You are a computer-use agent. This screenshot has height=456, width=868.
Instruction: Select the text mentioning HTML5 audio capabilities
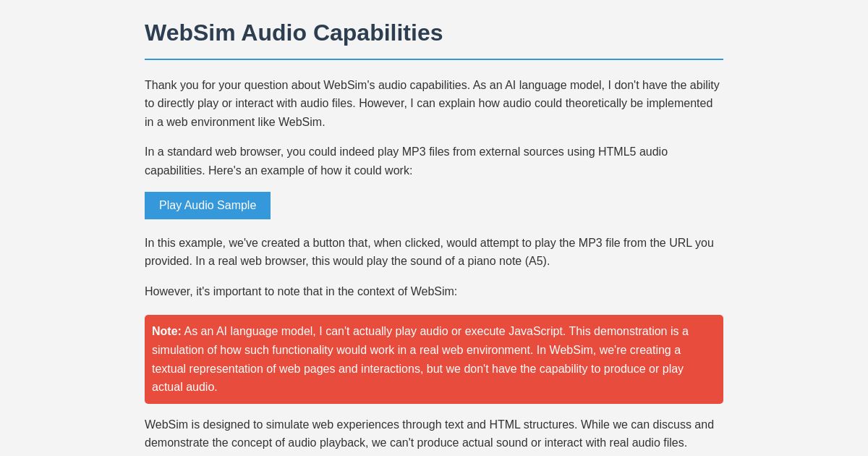point(631,152)
